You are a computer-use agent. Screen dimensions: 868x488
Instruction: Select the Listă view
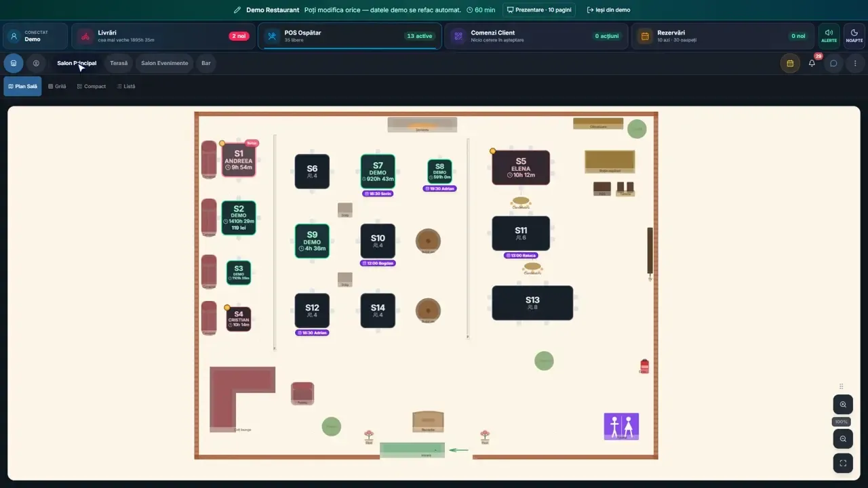pos(125,86)
